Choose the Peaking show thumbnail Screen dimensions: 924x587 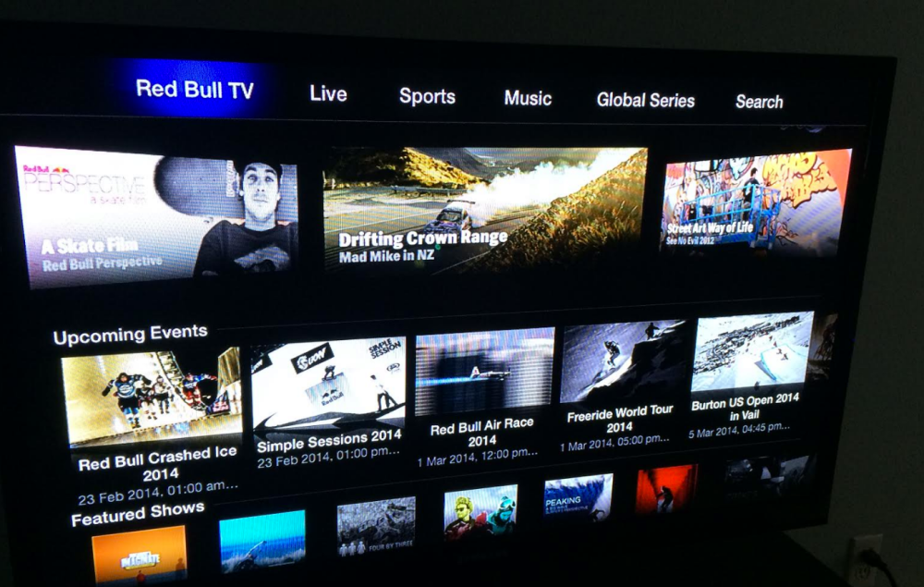click(577, 499)
